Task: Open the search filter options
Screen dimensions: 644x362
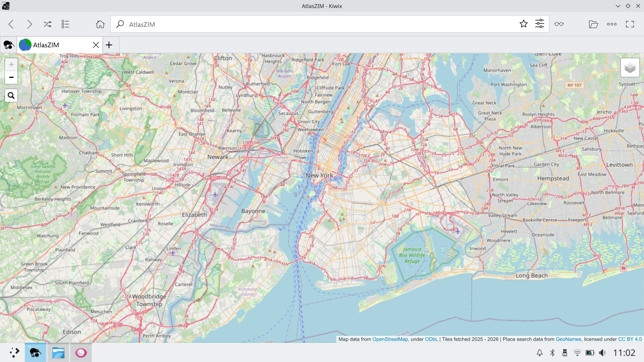Action: tap(540, 24)
